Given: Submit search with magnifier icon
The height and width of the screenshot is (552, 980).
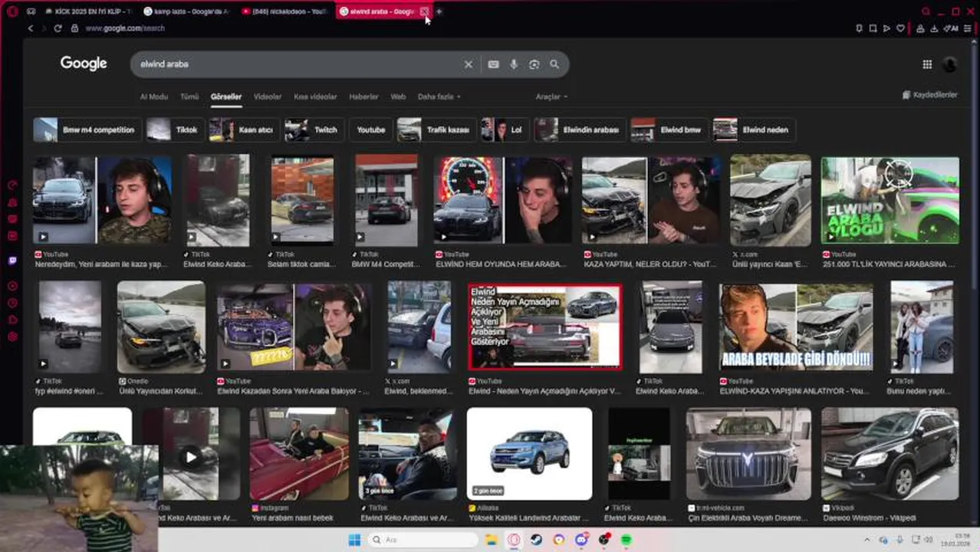Looking at the screenshot, I should coord(554,64).
